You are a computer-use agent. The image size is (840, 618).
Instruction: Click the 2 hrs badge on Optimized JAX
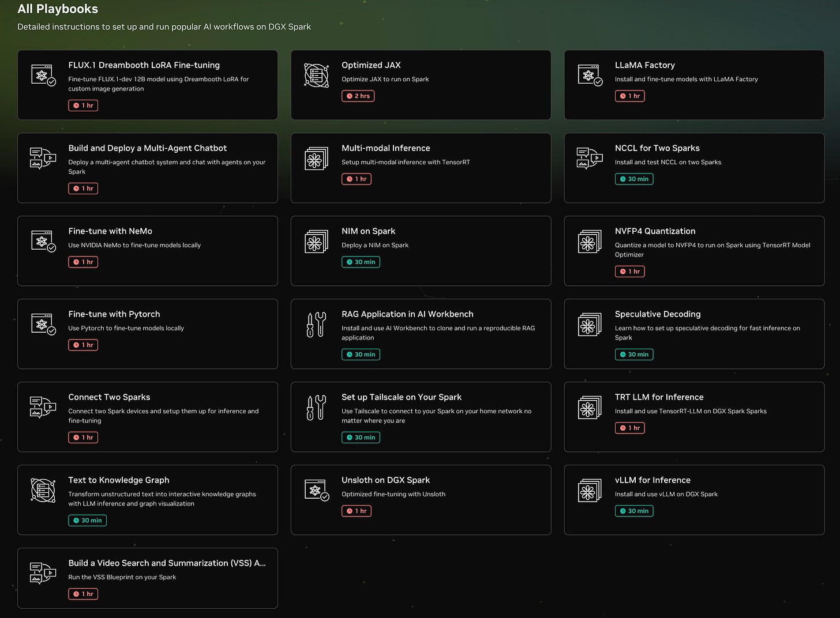[358, 96]
